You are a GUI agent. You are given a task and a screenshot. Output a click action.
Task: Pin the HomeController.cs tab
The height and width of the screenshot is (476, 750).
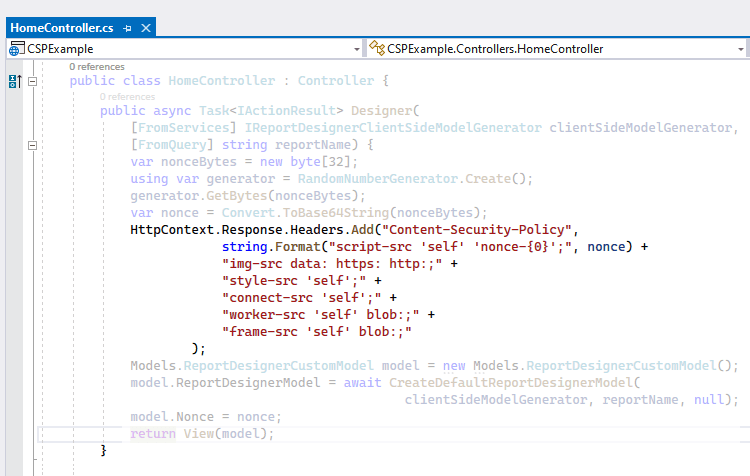[x=128, y=28]
